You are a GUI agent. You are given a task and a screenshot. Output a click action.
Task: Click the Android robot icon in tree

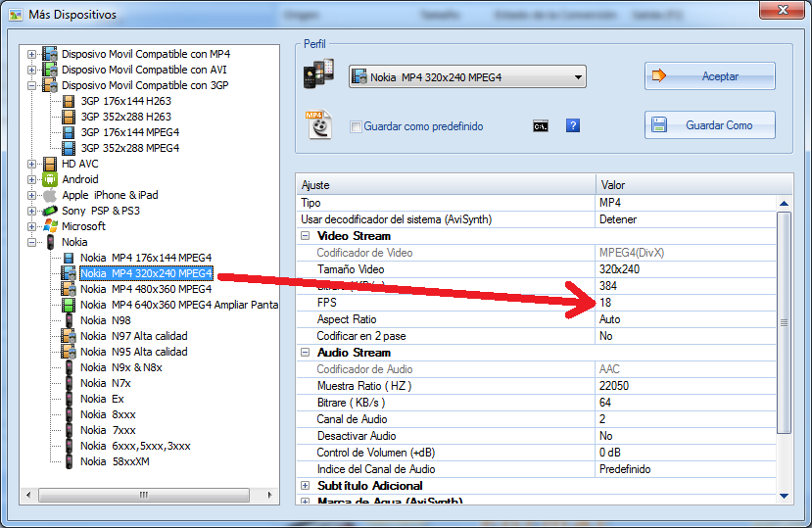tap(50, 179)
